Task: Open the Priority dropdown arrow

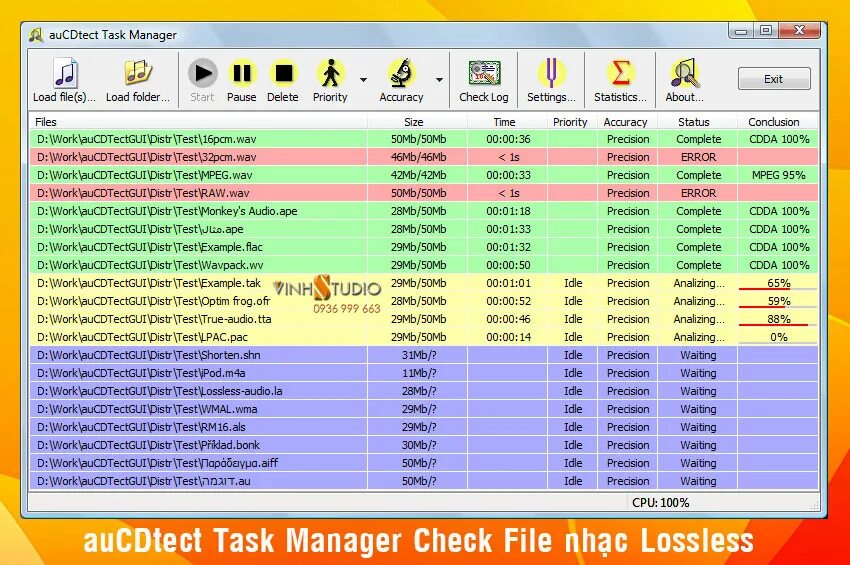Action: click(x=363, y=80)
